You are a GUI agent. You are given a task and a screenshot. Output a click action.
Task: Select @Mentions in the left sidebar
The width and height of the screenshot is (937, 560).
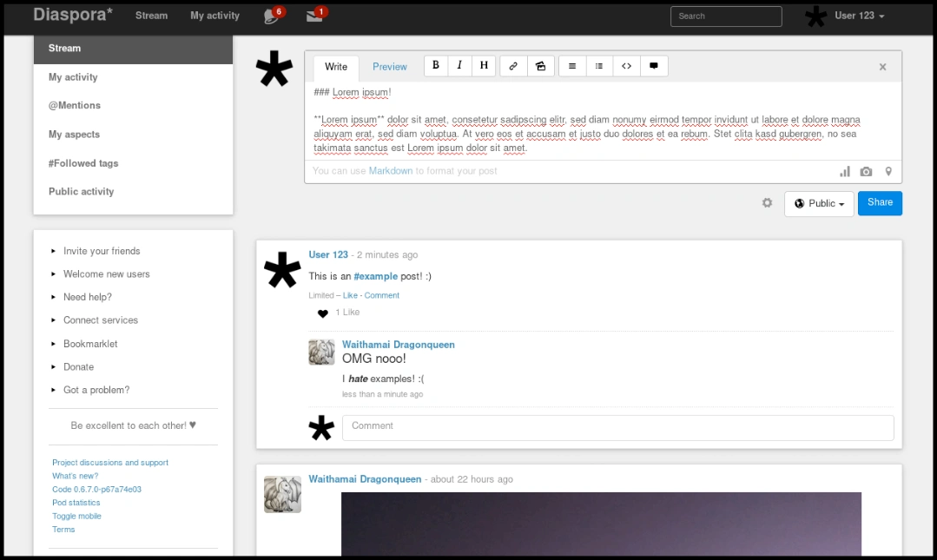(75, 106)
